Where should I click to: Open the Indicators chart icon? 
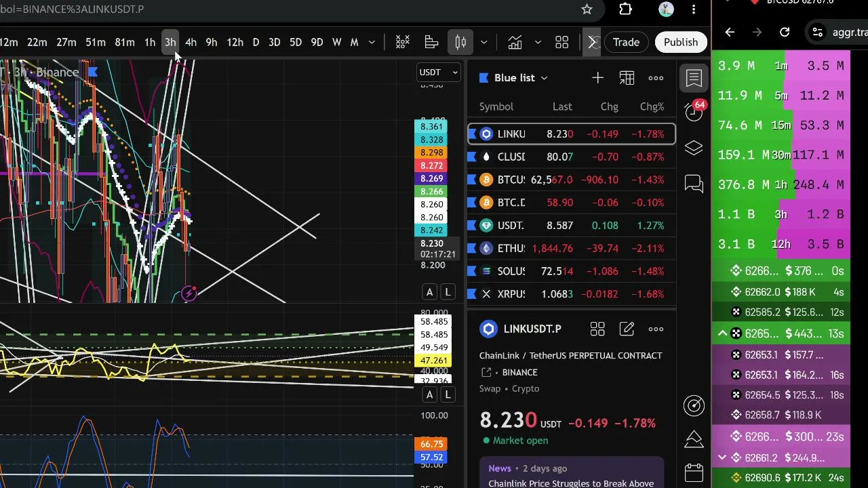pos(515,42)
